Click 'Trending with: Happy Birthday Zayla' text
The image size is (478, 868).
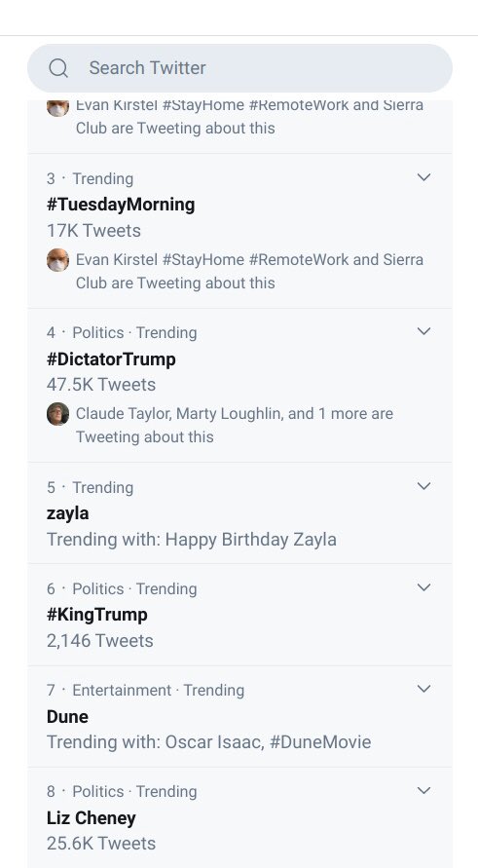tap(192, 539)
